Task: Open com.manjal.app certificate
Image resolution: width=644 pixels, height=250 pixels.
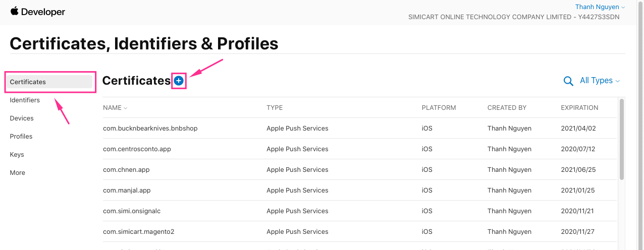Action: [x=127, y=190]
